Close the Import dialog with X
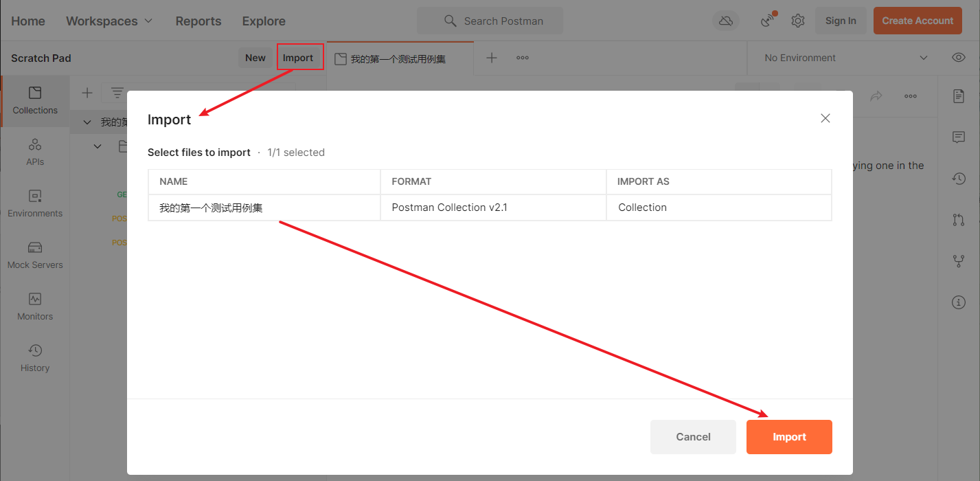 [x=825, y=118]
